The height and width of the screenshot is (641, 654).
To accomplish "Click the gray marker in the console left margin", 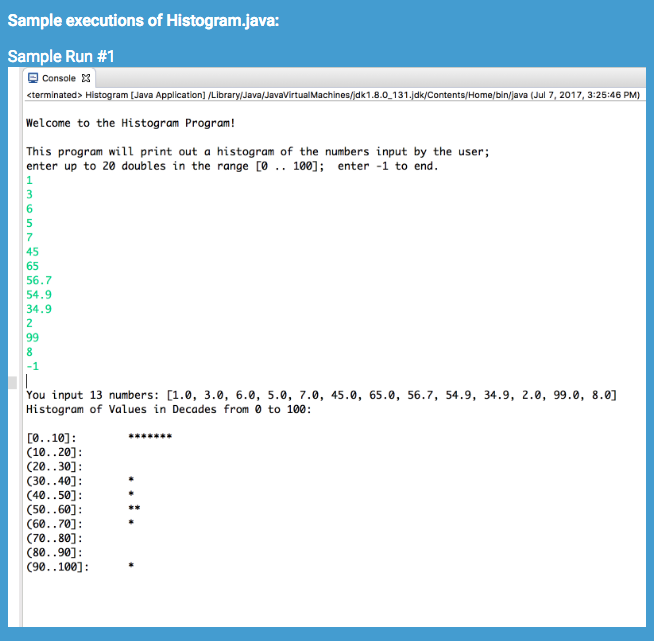I will (x=13, y=382).
